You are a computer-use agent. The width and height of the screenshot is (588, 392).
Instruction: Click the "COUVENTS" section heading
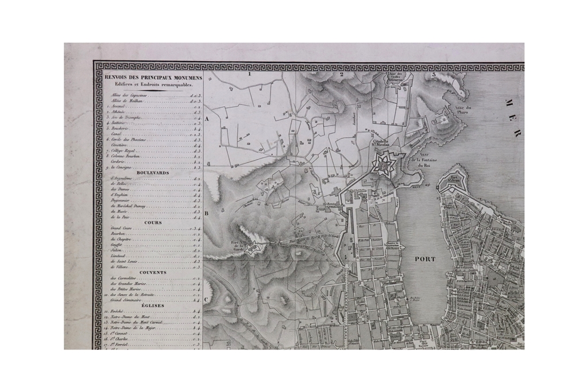coord(153,273)
